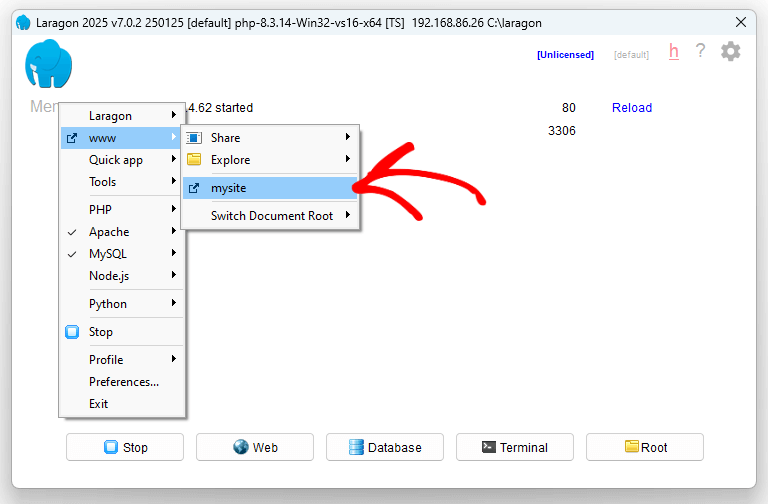This screenshot has width=768, height=504.
Task: Expand the Profile submenu arrow
Action: (173, 359)
